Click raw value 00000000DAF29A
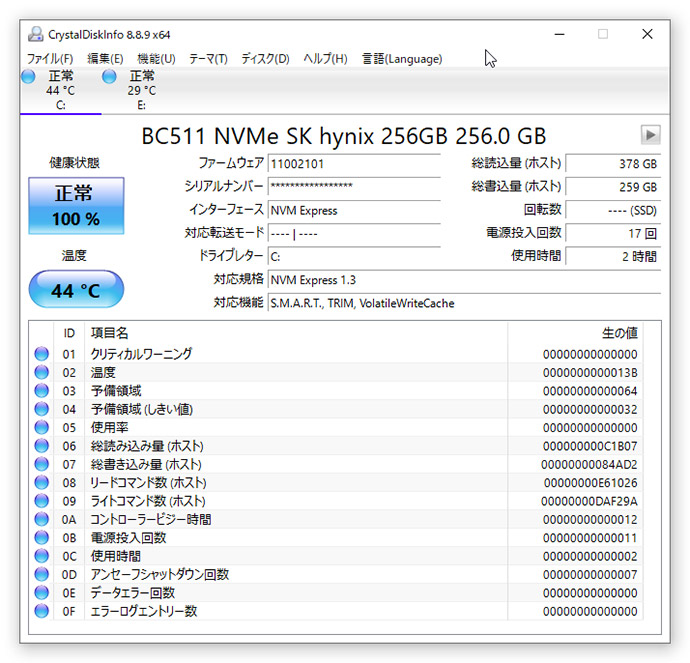This screenshot has width=690, height=663. (589, 501)
